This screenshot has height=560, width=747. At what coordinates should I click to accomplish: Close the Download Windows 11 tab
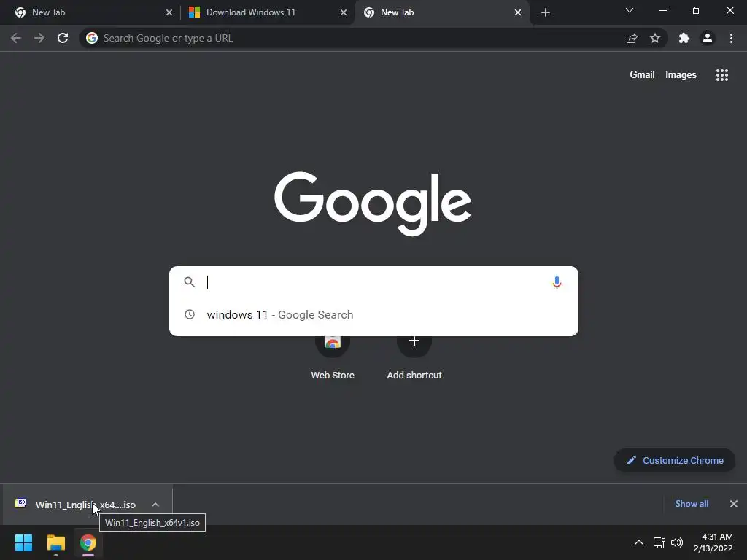(344, 12)
